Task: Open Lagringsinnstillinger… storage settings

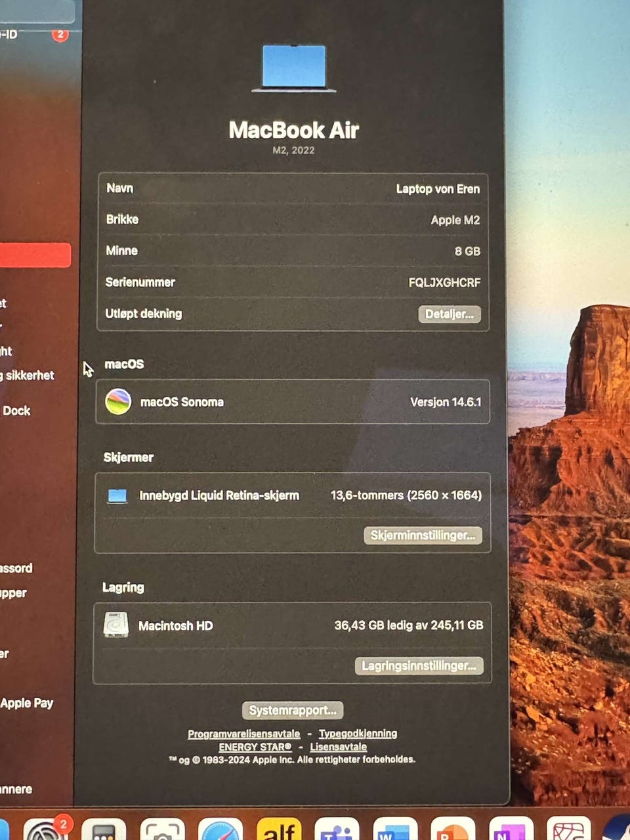Action: pos(419,666)
